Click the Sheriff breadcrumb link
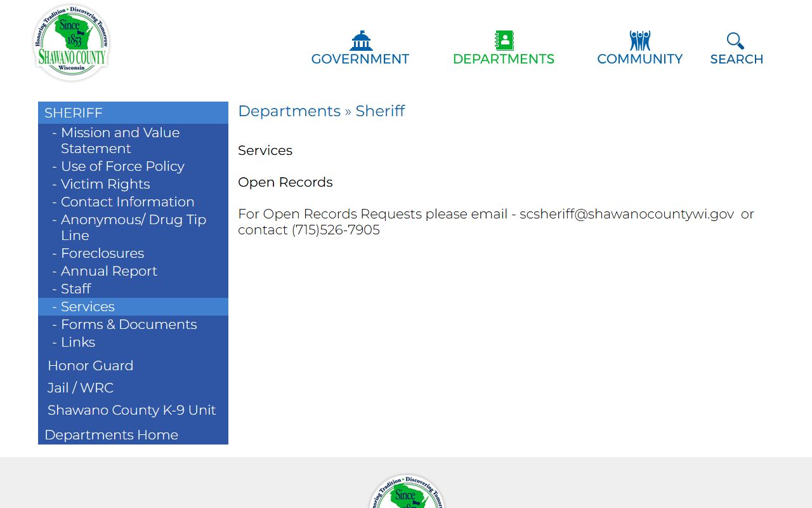812x508 pixels. 380,111
